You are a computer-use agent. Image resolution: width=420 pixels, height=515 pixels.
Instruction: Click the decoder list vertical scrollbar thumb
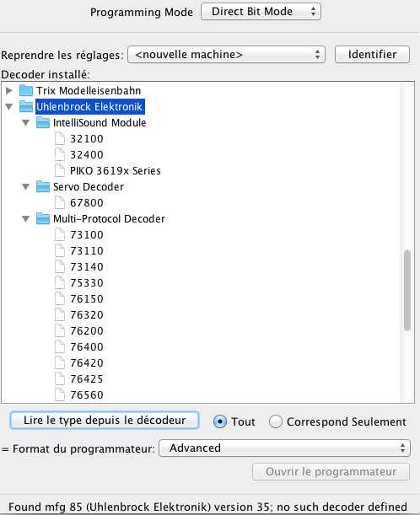(407, 290)
